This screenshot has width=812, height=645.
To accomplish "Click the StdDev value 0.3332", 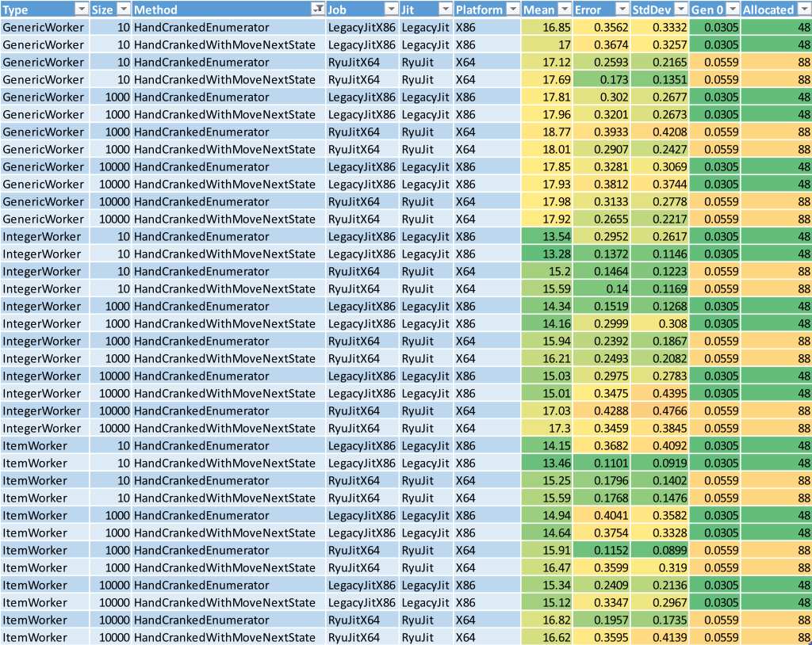I will pos(669,28).
